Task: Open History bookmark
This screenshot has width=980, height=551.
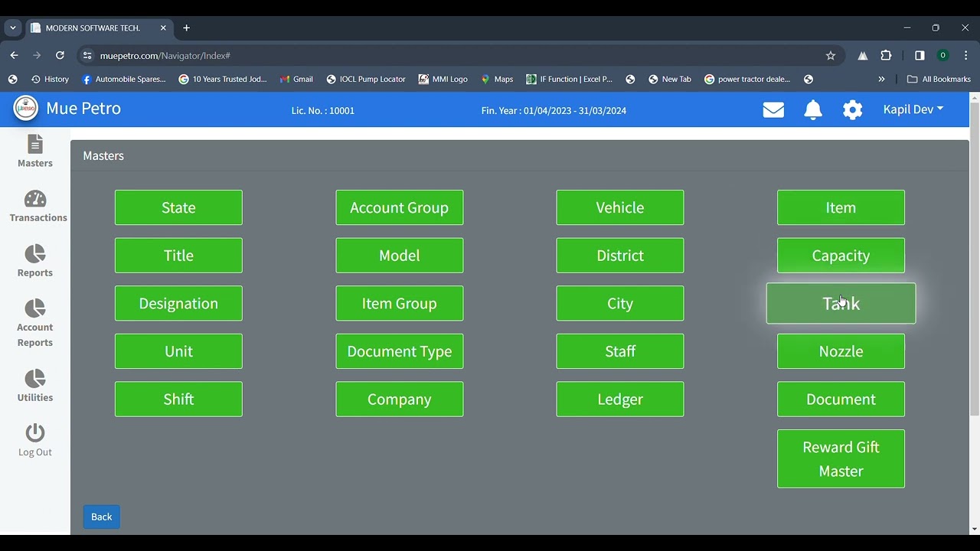Action: pyautogui.click(x=50, y=80)
